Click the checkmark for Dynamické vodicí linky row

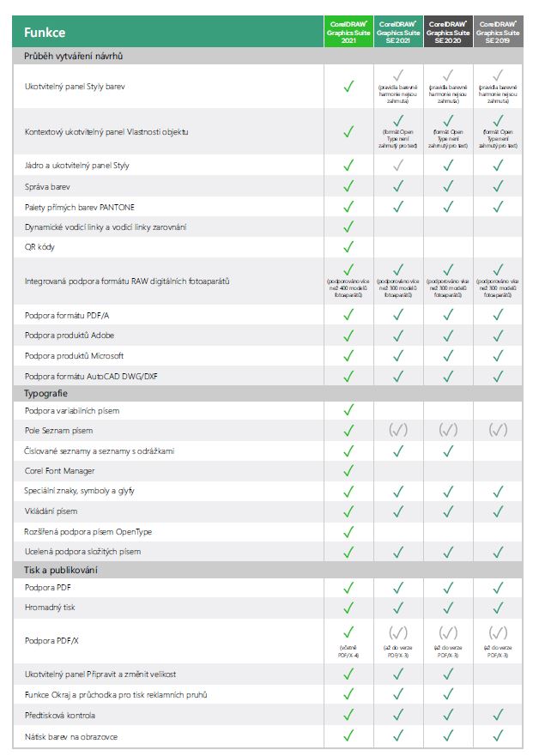point(348,227)
